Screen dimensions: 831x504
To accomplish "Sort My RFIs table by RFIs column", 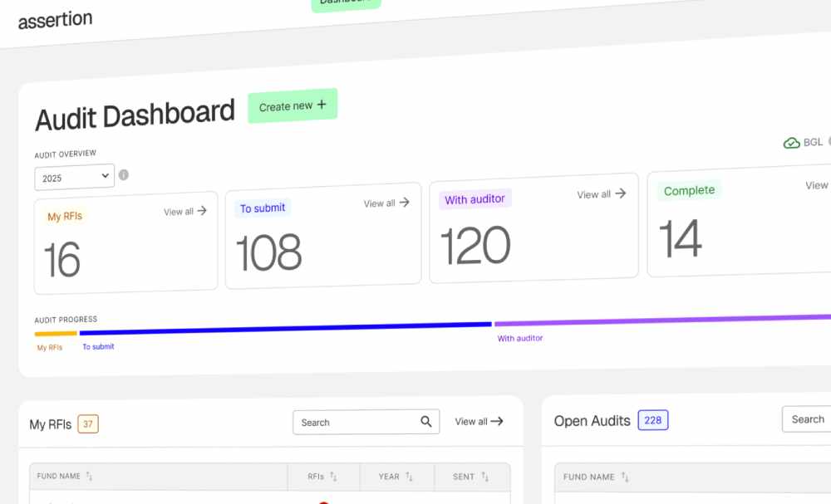I will 322,477.
